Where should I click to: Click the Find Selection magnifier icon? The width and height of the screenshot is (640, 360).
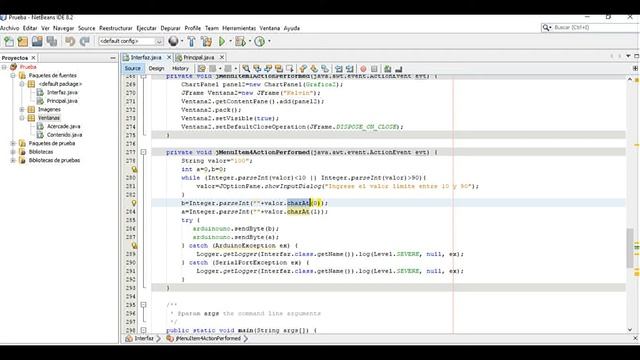click(246, 69)
